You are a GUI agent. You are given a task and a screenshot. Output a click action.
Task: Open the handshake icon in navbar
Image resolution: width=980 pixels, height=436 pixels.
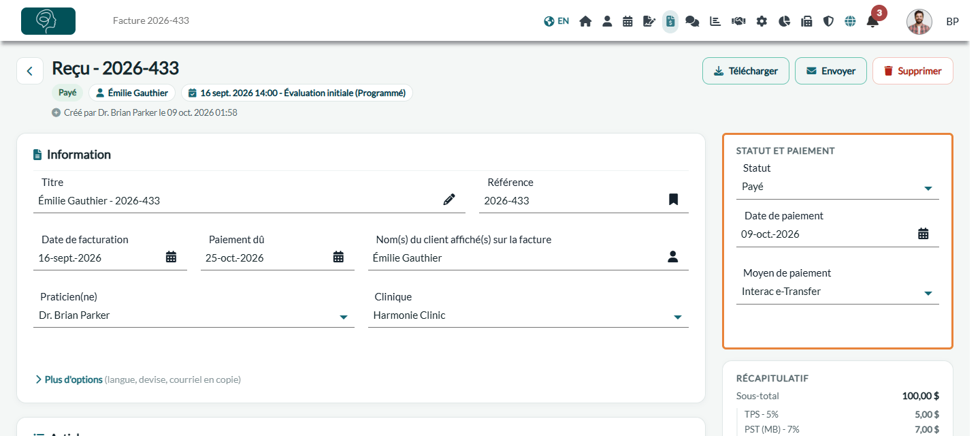tap(738, 21)
